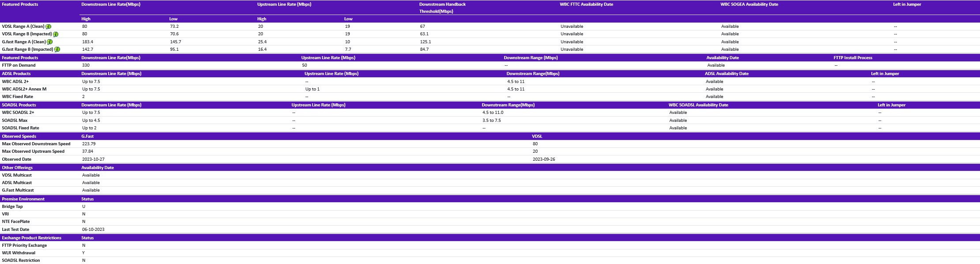Click the 70.6 downstream low value
The height and width of the screenshot is (264, 980).
(174, 34)
